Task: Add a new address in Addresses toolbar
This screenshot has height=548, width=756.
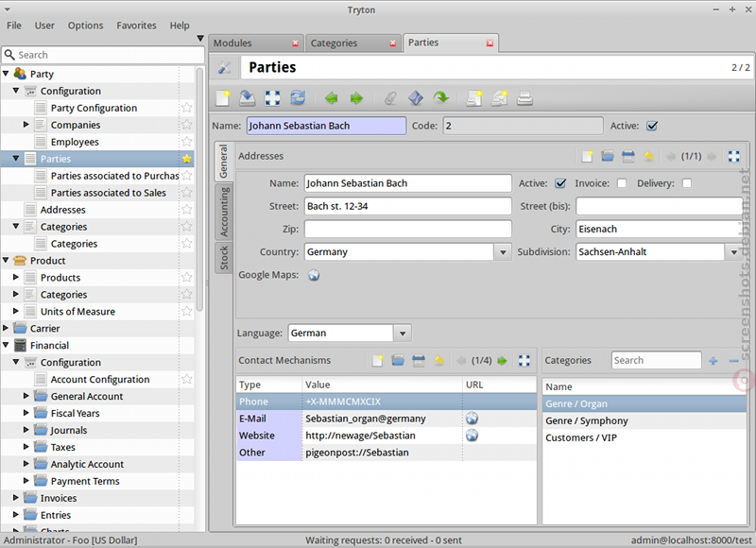Action: pos(587,156)
